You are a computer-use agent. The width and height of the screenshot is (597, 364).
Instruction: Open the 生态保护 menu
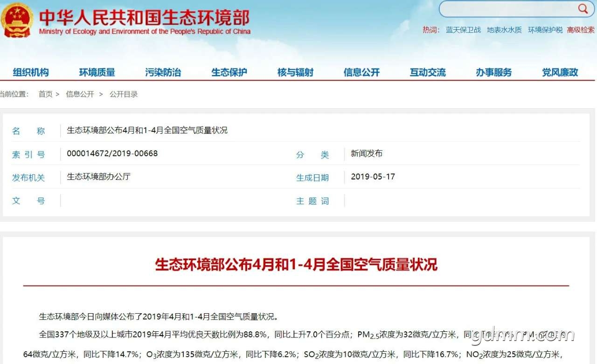pyautogui.click(x=229, y=72)
